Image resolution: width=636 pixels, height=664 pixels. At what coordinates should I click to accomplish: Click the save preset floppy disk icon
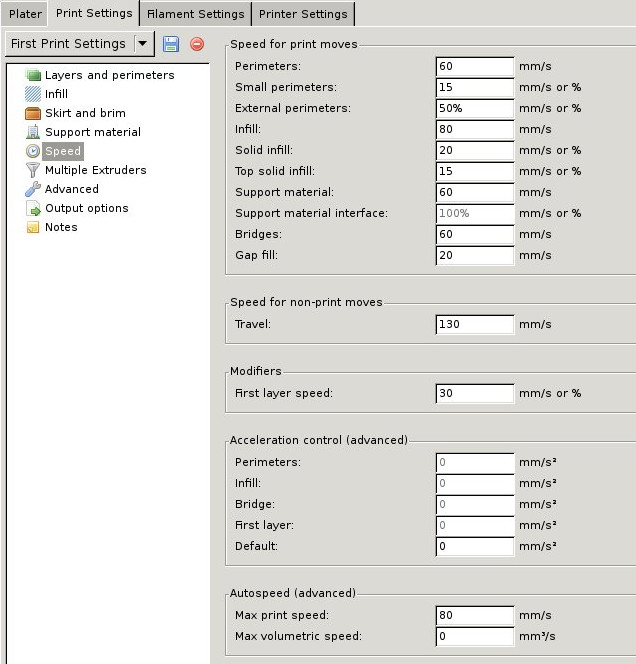pyautogui.click(x=171, y=44)
